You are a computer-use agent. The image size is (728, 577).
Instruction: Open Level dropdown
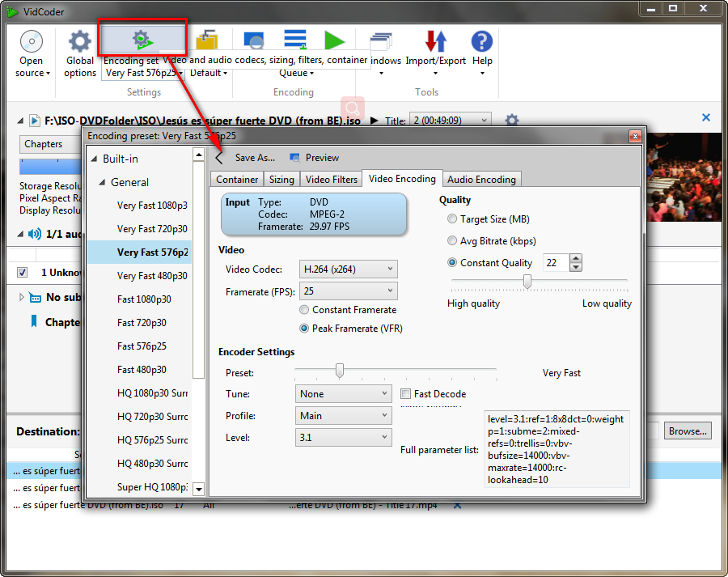pyautogui.click(x=343, y=438)
